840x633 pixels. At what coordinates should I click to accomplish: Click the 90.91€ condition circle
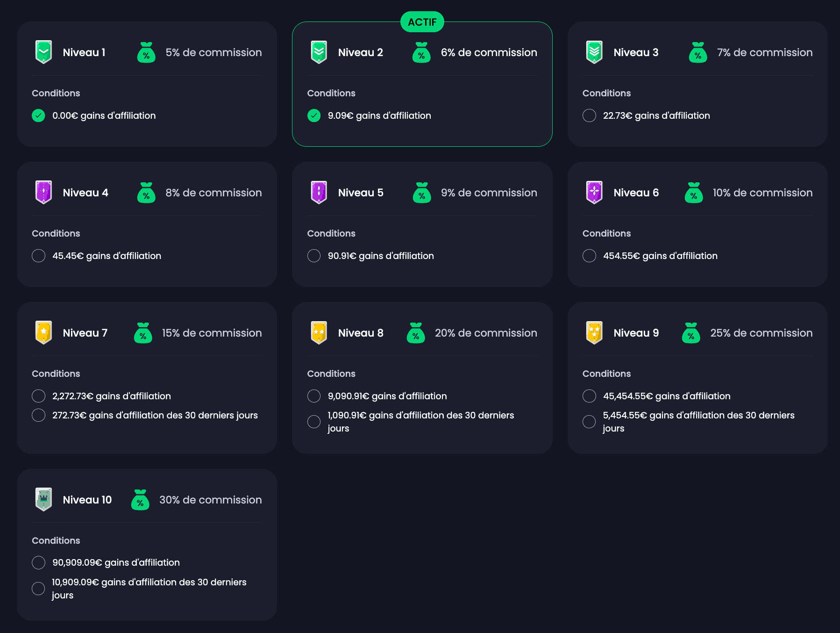314,256
